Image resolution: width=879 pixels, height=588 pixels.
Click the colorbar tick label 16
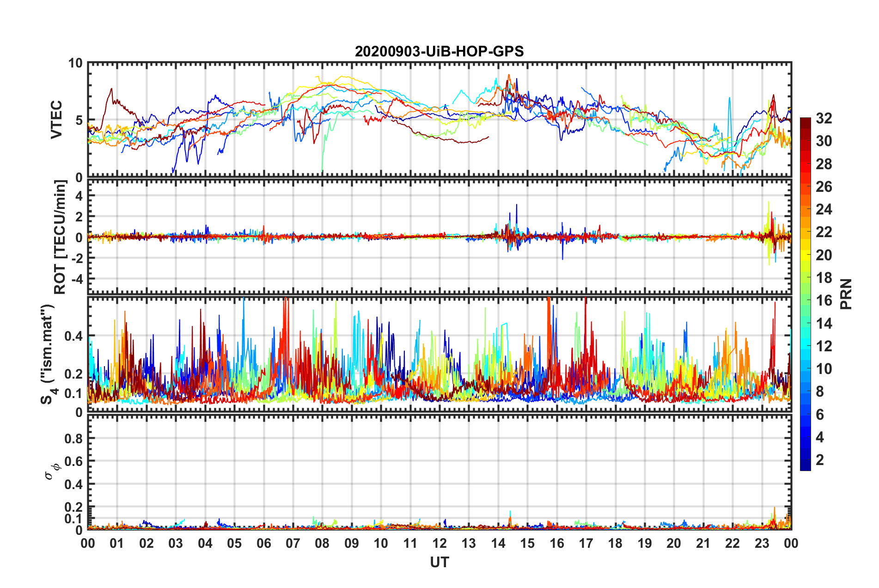[x=824, y=300]
